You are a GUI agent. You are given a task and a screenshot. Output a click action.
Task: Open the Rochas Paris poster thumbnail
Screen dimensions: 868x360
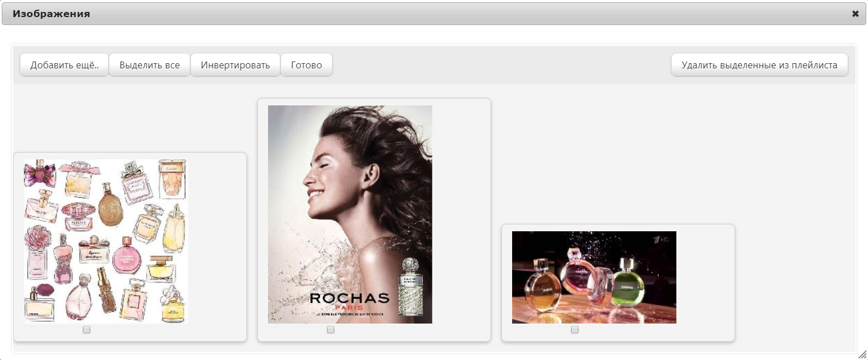(x=350, y=214)
